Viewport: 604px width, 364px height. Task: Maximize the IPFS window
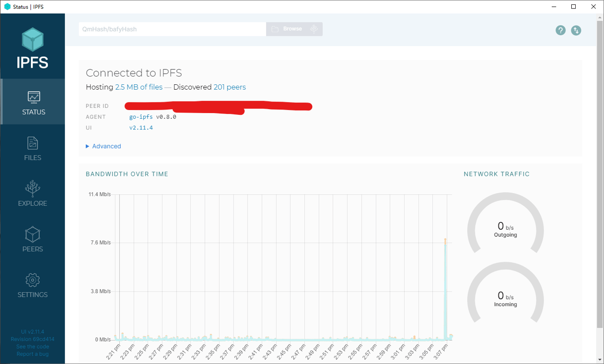click(573, 7)
